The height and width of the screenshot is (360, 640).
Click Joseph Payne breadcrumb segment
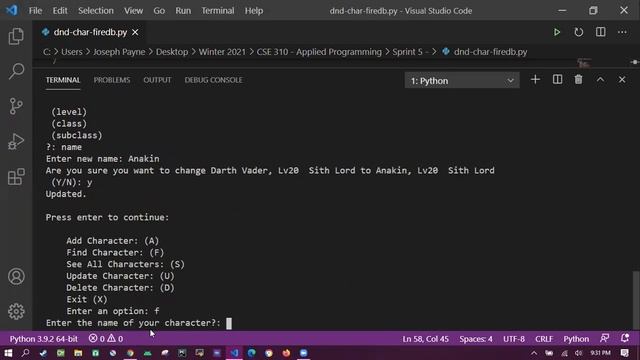coord(119,52)
